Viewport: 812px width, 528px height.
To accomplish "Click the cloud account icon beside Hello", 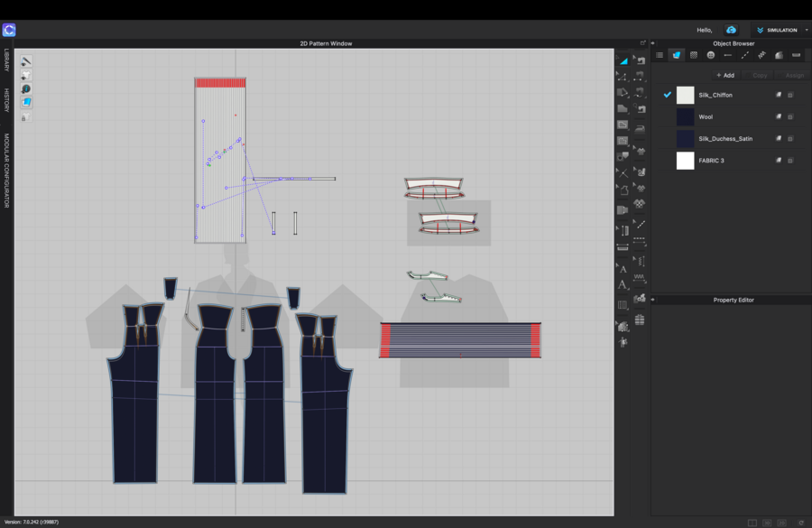I will (x=731, y=30).
